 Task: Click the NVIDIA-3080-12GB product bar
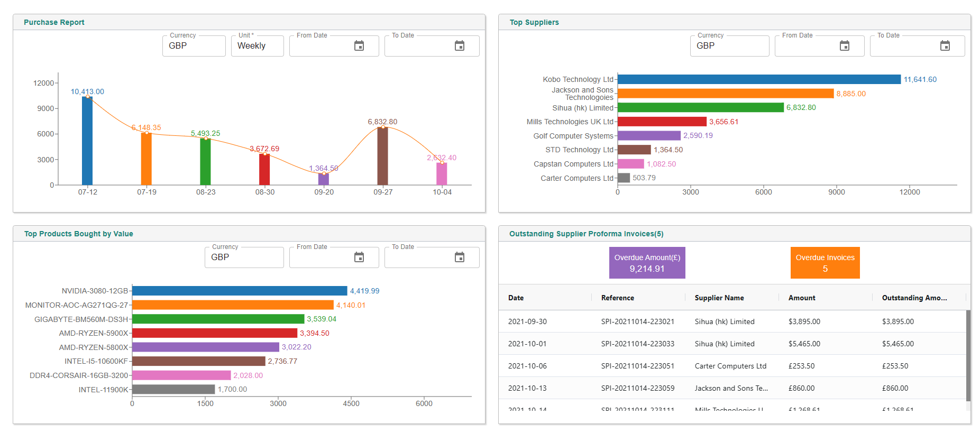tap(239, 291)
